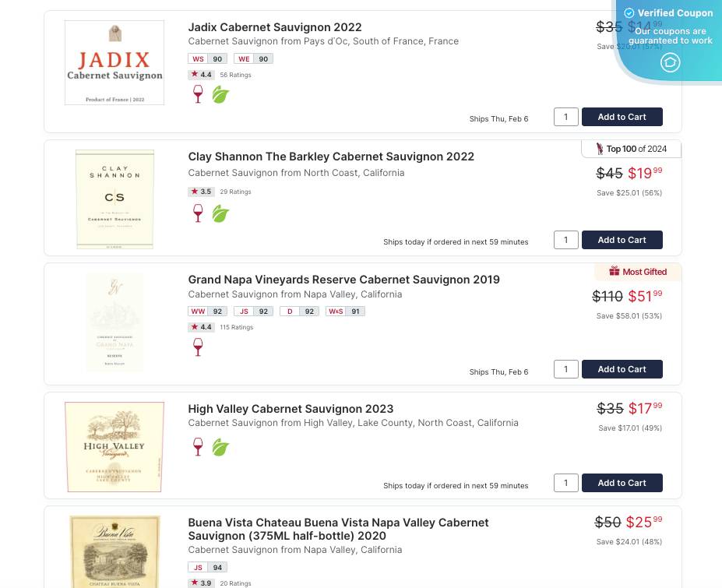Click the quantity field on Grand Napa listing
Image resolution: width=722 pixels, height=588 pixels.
click(x=565, y=369)
